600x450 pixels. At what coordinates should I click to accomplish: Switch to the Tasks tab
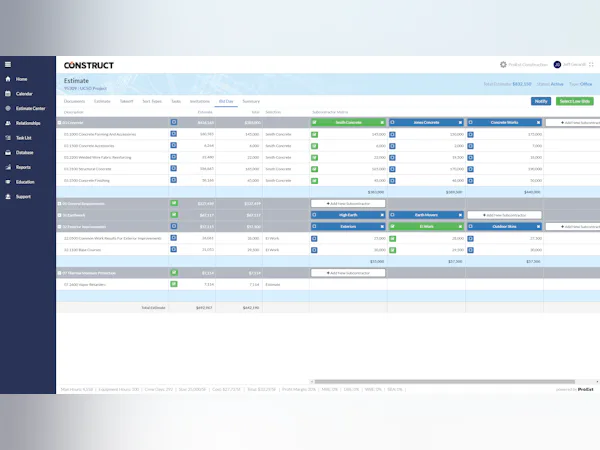pyautogui.click(x=176, y=101)
